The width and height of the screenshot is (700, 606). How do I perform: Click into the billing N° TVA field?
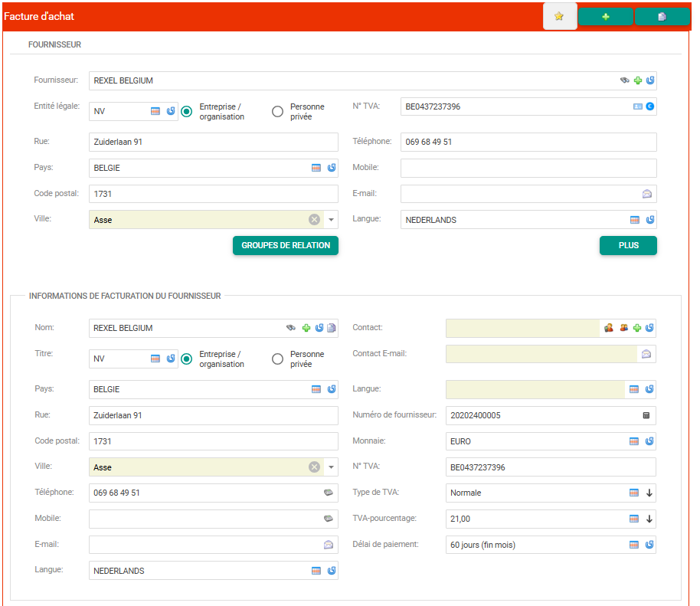pyautogui.click(x=551, y=467)
